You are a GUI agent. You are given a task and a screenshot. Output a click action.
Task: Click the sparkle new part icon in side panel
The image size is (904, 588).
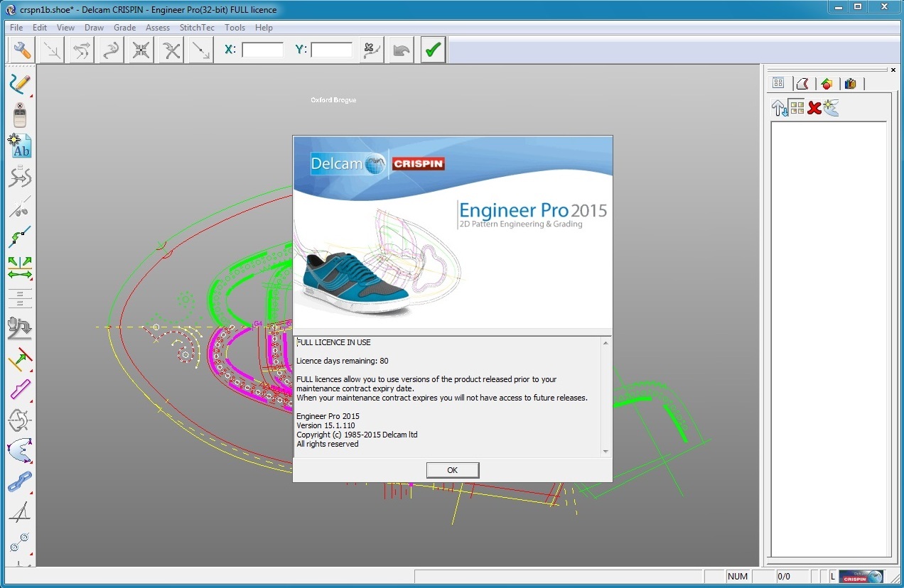click(x=831, y=108)
